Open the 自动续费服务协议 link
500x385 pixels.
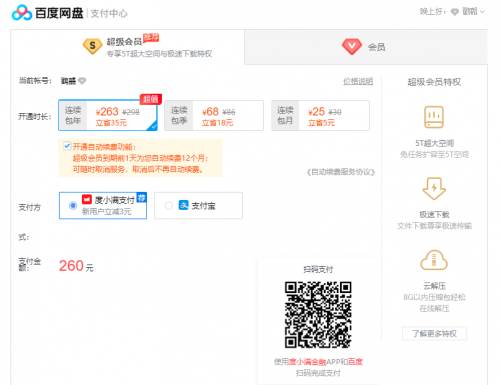[341, 172]
